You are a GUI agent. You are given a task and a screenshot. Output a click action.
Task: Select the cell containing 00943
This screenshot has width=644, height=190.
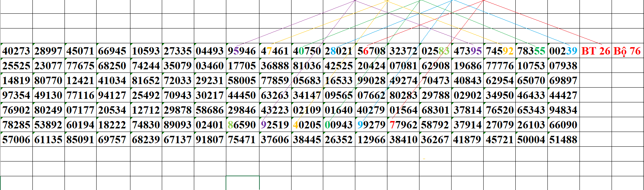click(339, 125)
